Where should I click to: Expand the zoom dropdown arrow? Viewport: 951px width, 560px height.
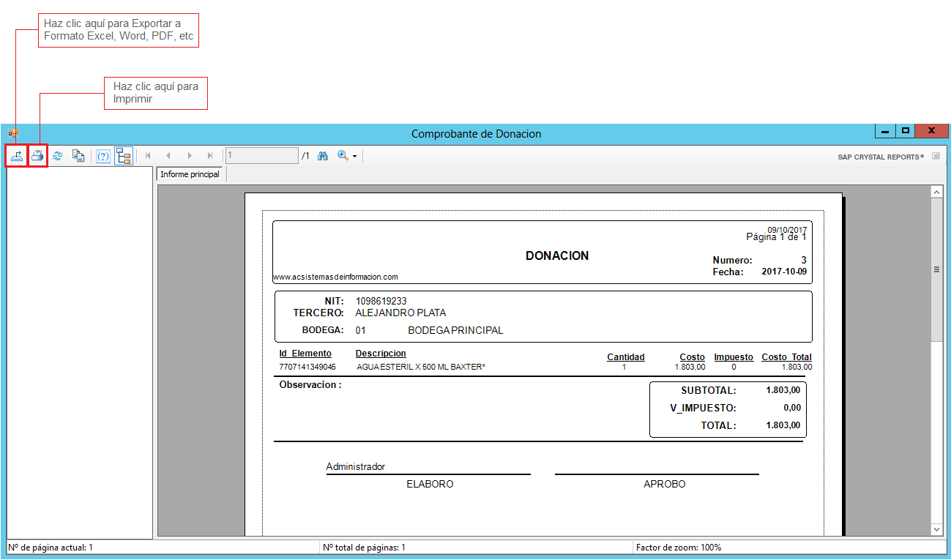click(354, 157)
